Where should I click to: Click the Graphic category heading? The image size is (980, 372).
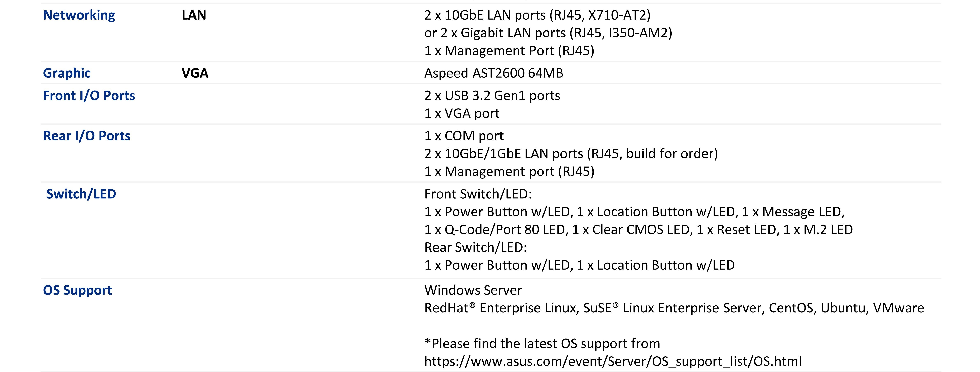[x=67, y=73]
